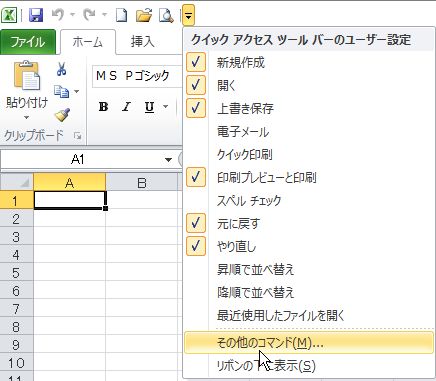Switch to the ホーム tab
Screen dimensions: 436x381
88,42
